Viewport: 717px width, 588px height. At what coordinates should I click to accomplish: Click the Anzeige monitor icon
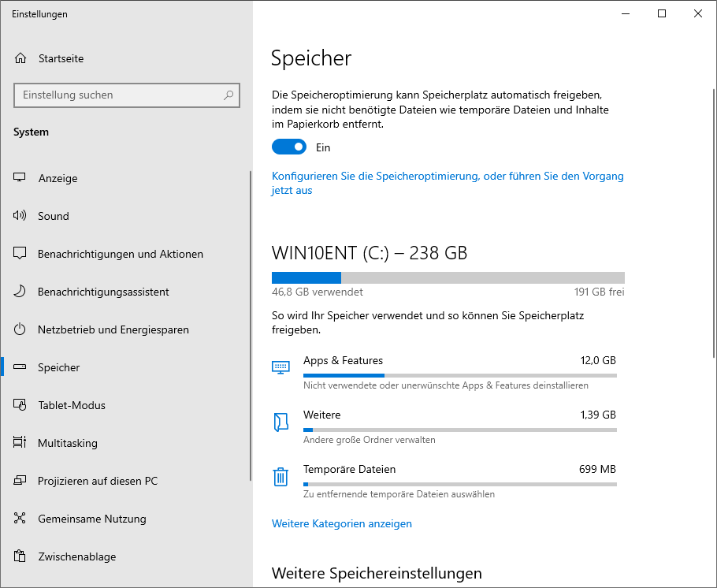tap(20, 178)
